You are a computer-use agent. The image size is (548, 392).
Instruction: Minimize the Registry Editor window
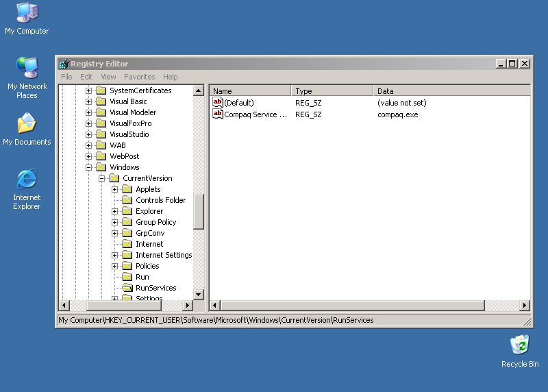(x=501, y=64)
